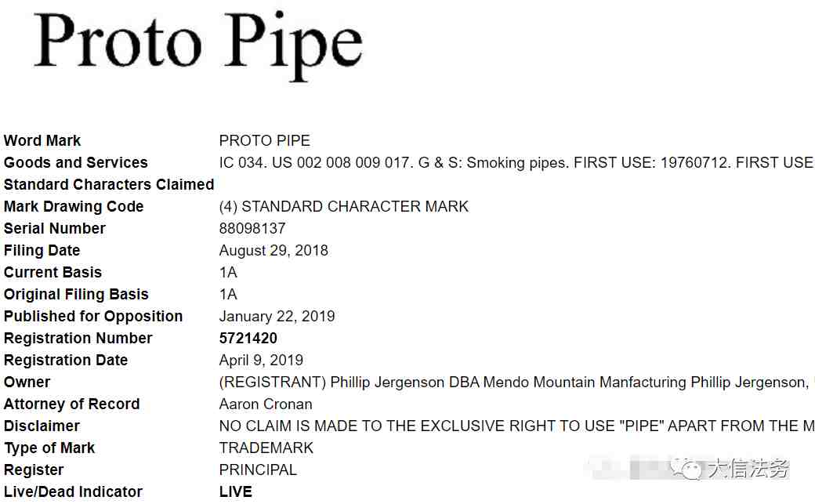Viewport: 815px width, 504px height.
Task: Click the STANDARD CHARACTER MARK drawing code
Action: 343,206
